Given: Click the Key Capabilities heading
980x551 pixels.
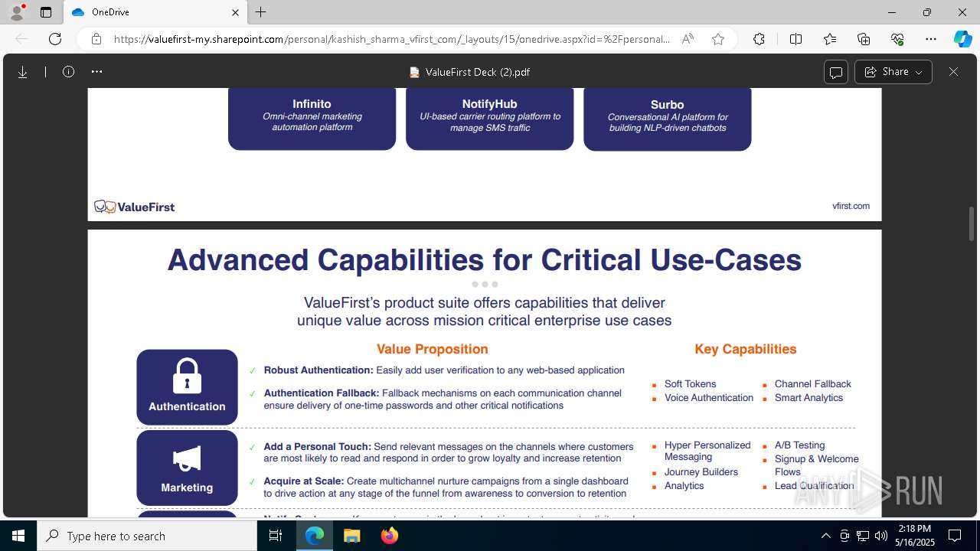Looking at the screenshot, I should point(746,349).
